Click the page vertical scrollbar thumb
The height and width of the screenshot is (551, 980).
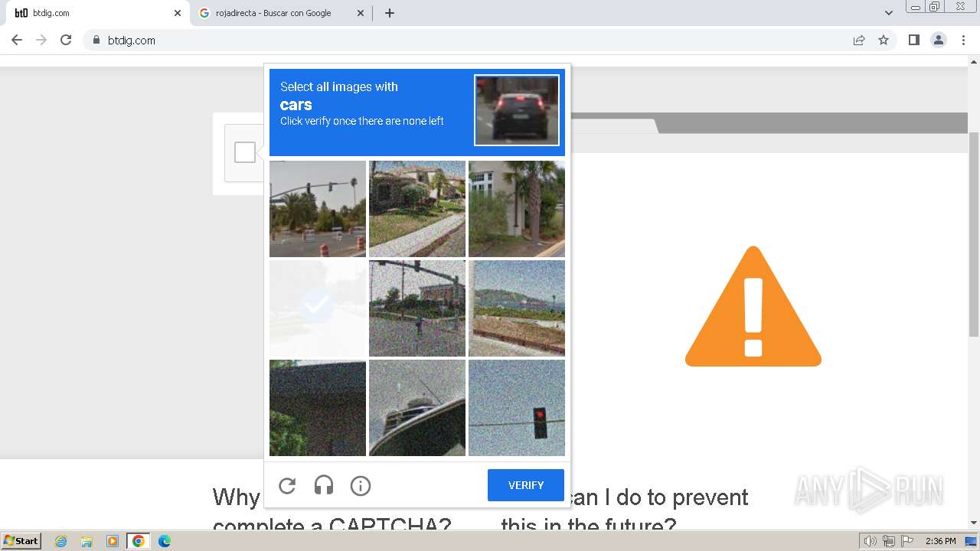pyautogui.click(x=974, y=233)
